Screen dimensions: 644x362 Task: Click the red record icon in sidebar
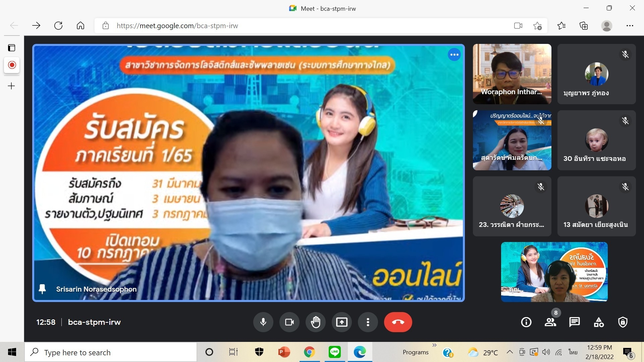[x=12, y=65]
